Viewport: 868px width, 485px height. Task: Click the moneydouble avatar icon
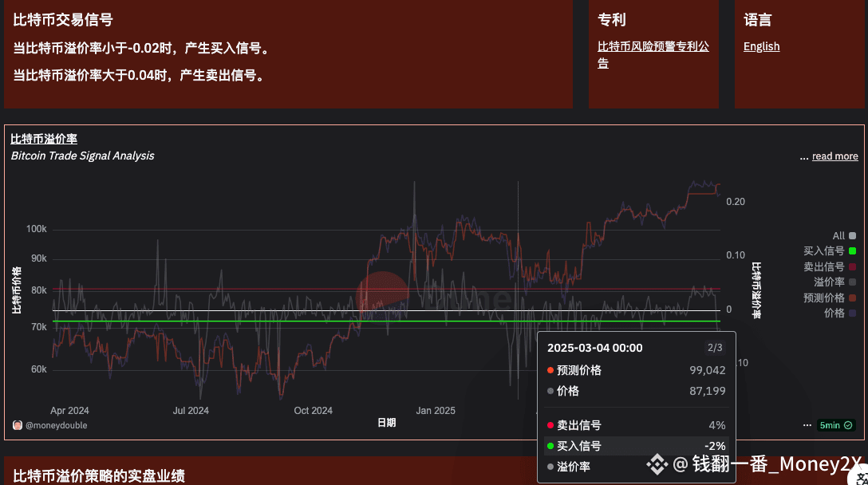click(18, 425)
